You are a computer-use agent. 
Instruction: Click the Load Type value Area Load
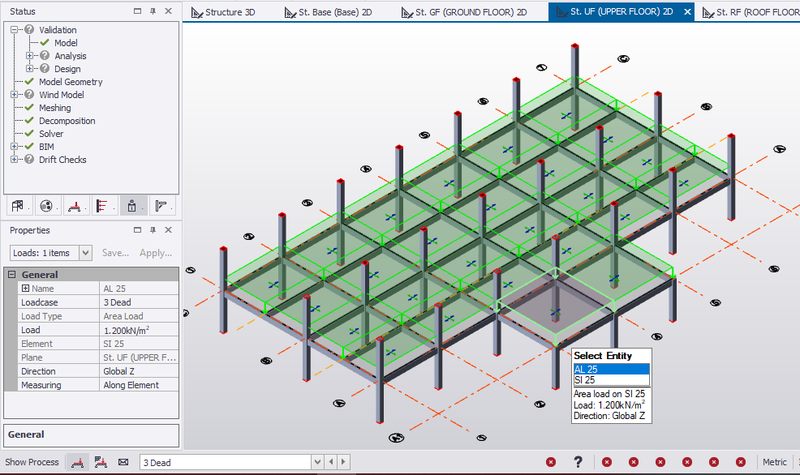139,316
